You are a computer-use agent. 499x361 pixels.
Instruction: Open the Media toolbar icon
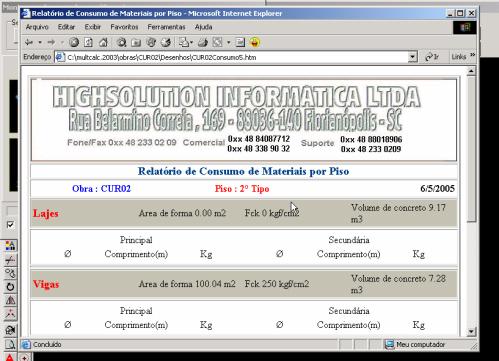pyautogui.click(x=151, y=42)
